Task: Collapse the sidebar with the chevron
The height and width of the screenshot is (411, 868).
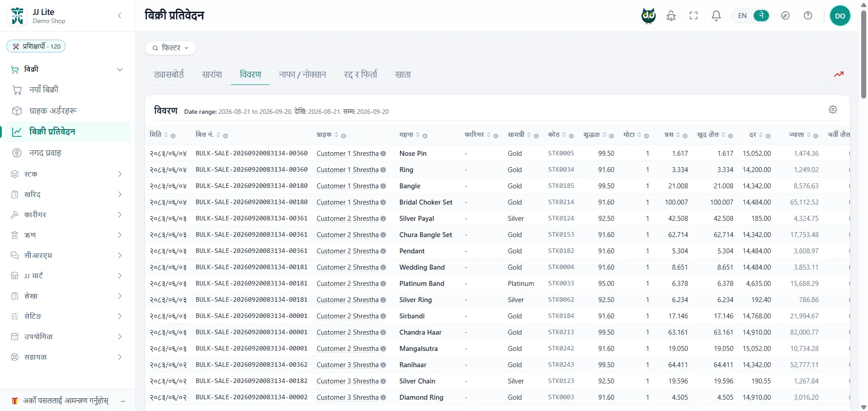Action: coord(119,16)
